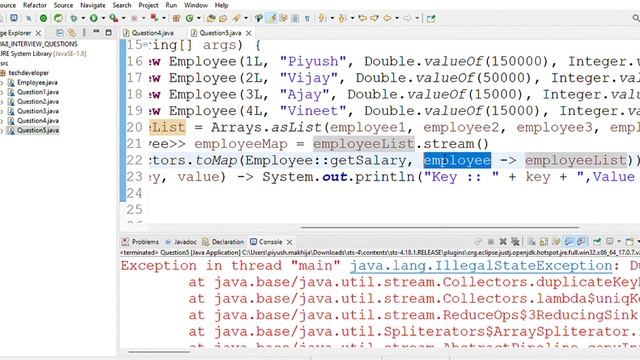Expand Employee.java tree node

(2, 83)
